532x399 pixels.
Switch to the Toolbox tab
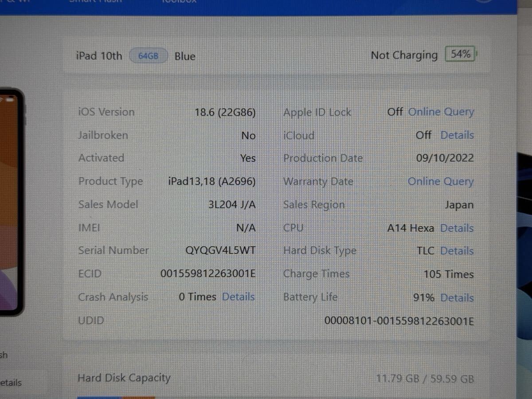[180, 1]
